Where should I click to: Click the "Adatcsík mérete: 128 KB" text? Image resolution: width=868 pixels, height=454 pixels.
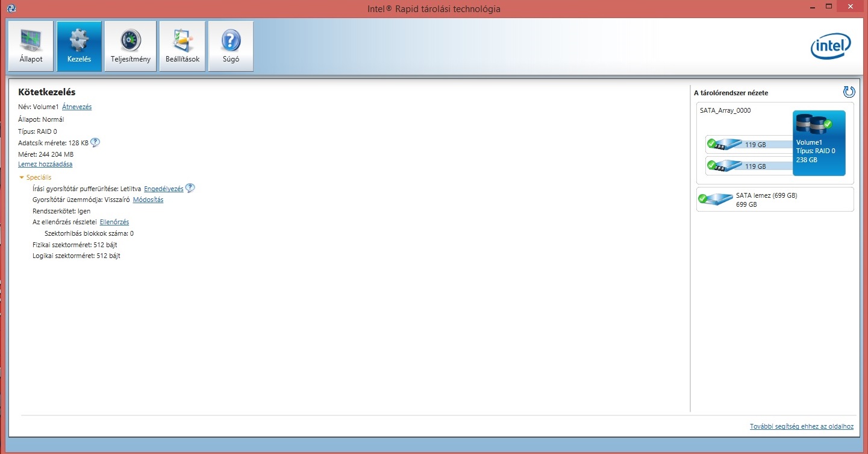pyautogui.click(x=53, y=143)
